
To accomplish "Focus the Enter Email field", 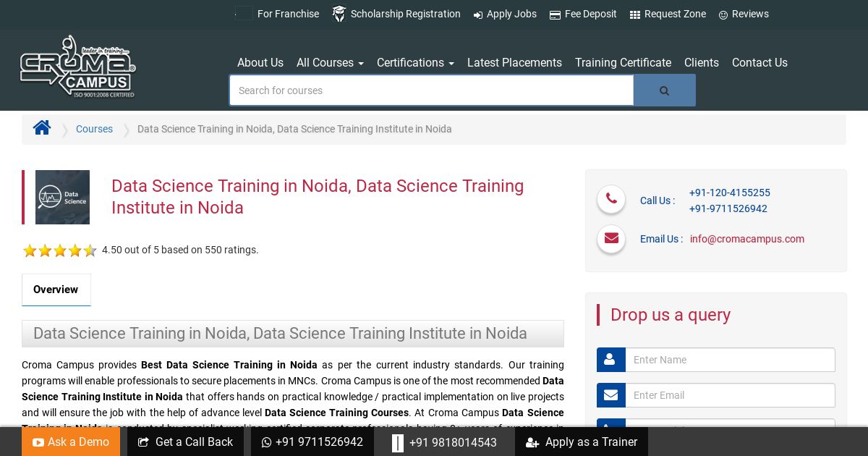I will pos(730,395).
